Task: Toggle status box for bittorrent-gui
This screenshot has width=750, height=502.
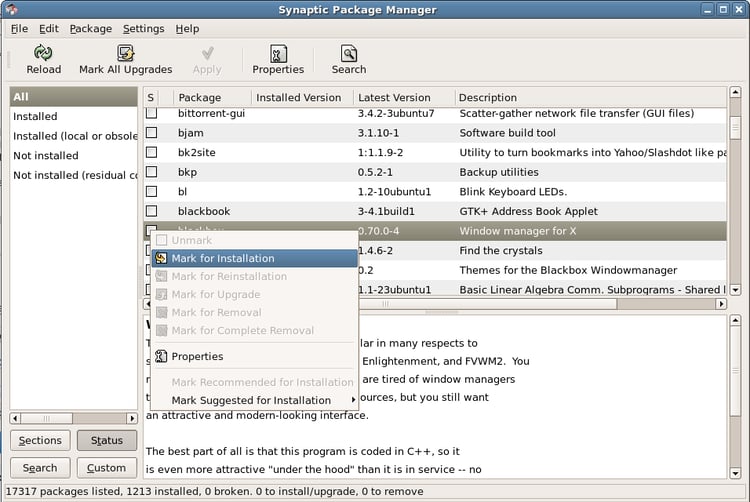Action: pyautogui.click(x=151, y=113)
